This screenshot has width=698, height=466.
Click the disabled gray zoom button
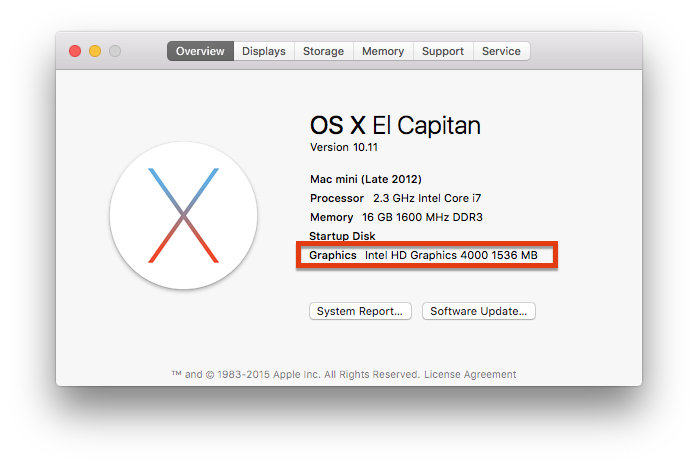pyautogui.click(x=115, y=51)
